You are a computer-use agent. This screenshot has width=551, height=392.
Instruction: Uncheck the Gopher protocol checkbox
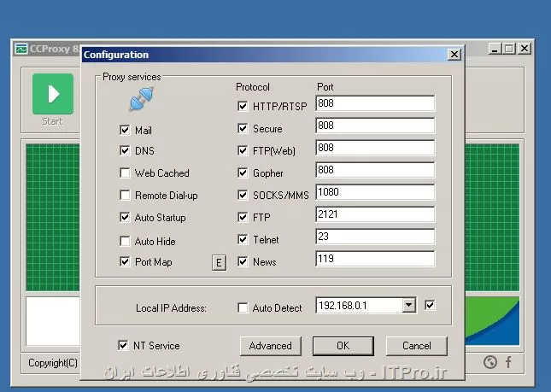[243, 173]
